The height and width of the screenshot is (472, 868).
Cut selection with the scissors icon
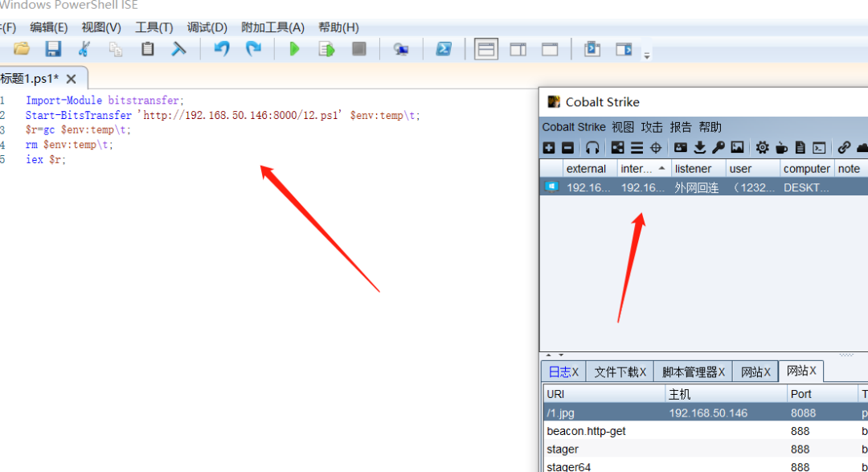[x=84, y=49]
